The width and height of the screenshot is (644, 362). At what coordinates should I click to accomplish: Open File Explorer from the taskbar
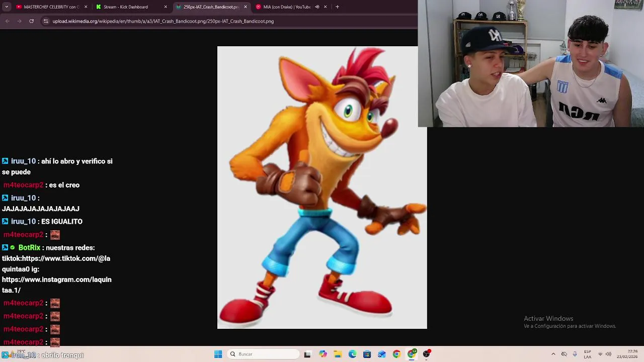(x=338, y=354)
